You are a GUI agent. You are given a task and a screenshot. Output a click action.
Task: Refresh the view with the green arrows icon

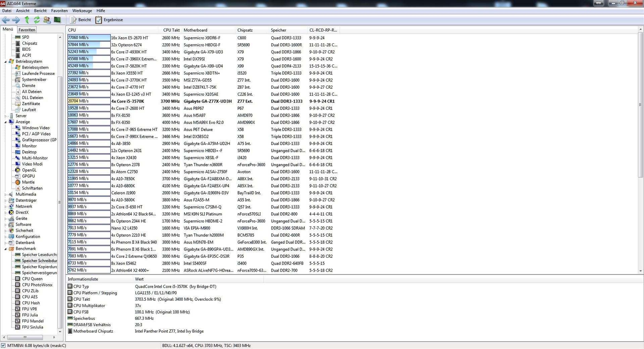click(x=37, y=20)
